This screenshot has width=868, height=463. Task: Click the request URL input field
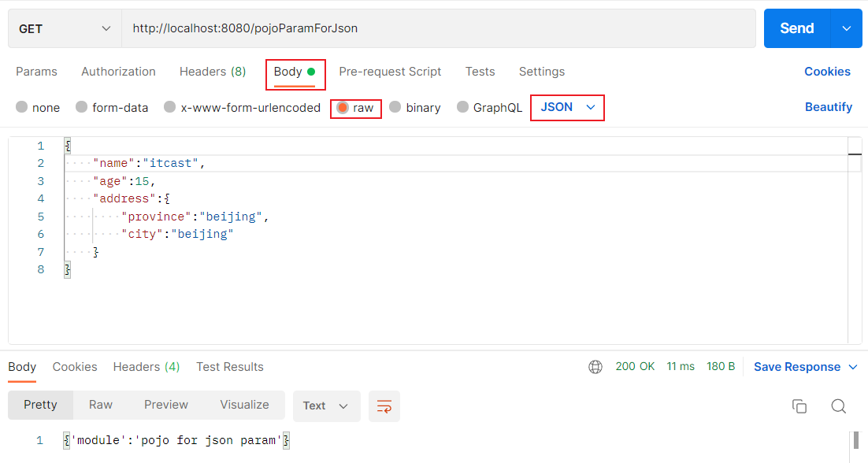click(439, 28)
